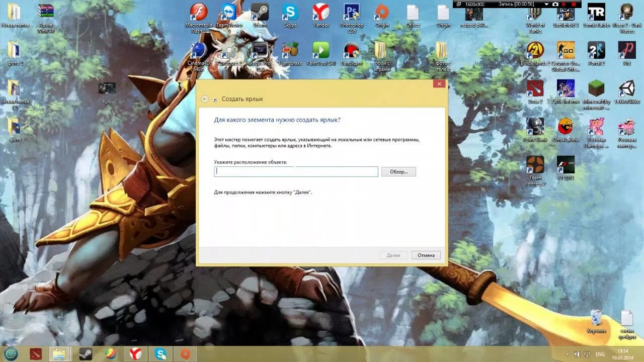
Task: Open Yandex browser from the taskbar
Action: [x=135, y=354]
